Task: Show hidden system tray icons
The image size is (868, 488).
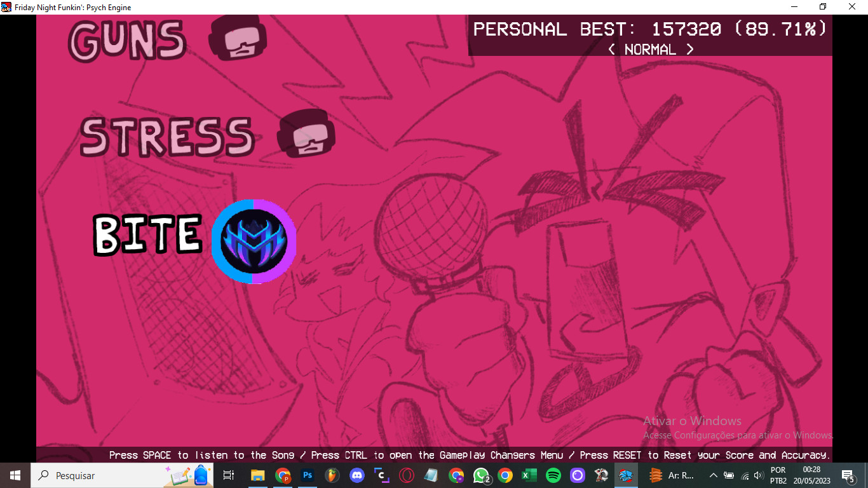Action: 714,475
